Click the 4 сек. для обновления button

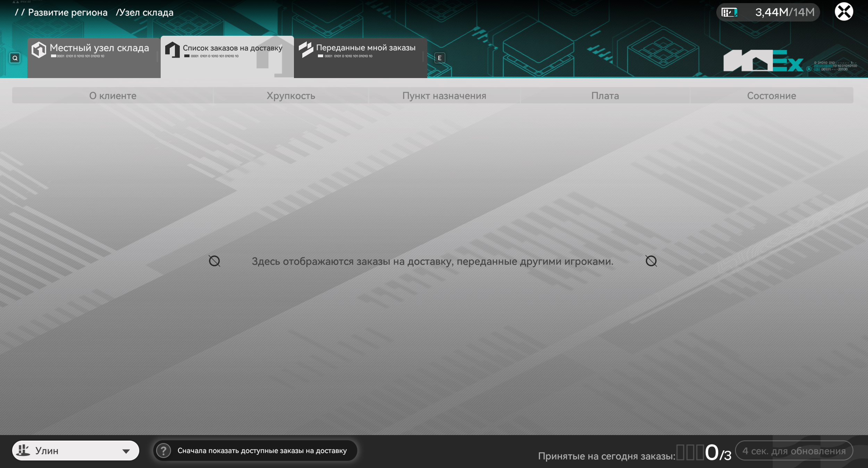pyautogui.click(x=794, y=451)
